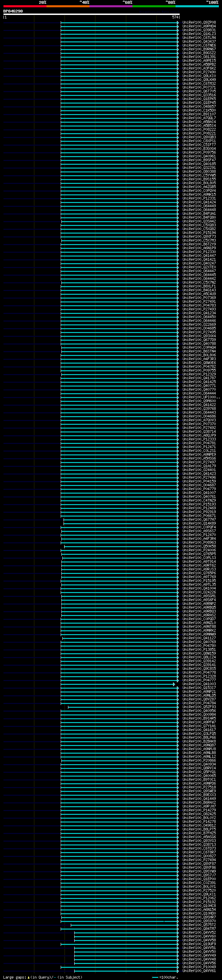Viewport: 222px width, 980px height.
Task: Open hit UniRef100_A9PFW7
Action: (x=199, y=722)
